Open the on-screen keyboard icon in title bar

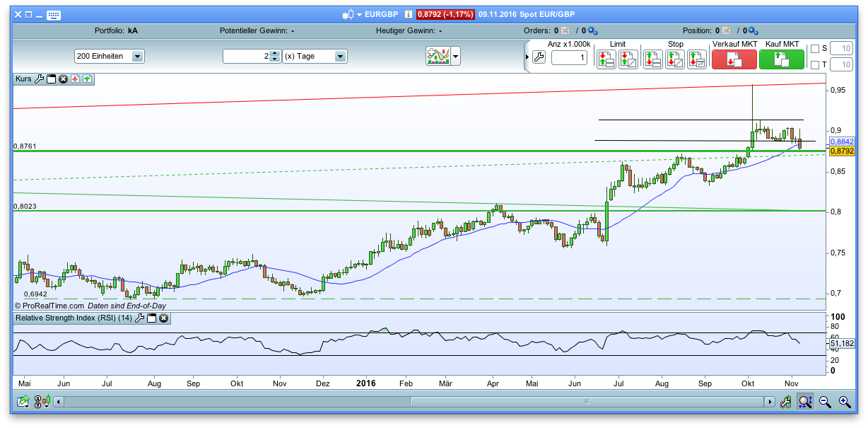click(53, 15)
